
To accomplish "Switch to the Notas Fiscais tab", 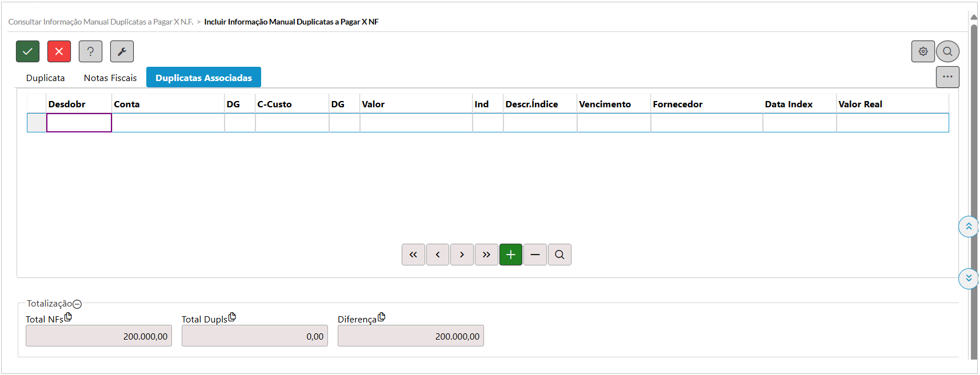I will pyautogui.click(x=110, y=78).
